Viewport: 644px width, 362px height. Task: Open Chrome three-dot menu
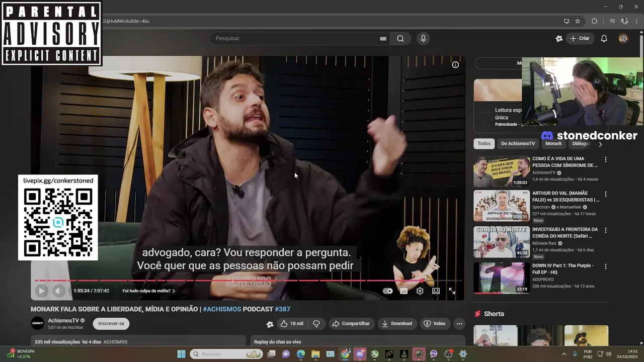[637, 21]
